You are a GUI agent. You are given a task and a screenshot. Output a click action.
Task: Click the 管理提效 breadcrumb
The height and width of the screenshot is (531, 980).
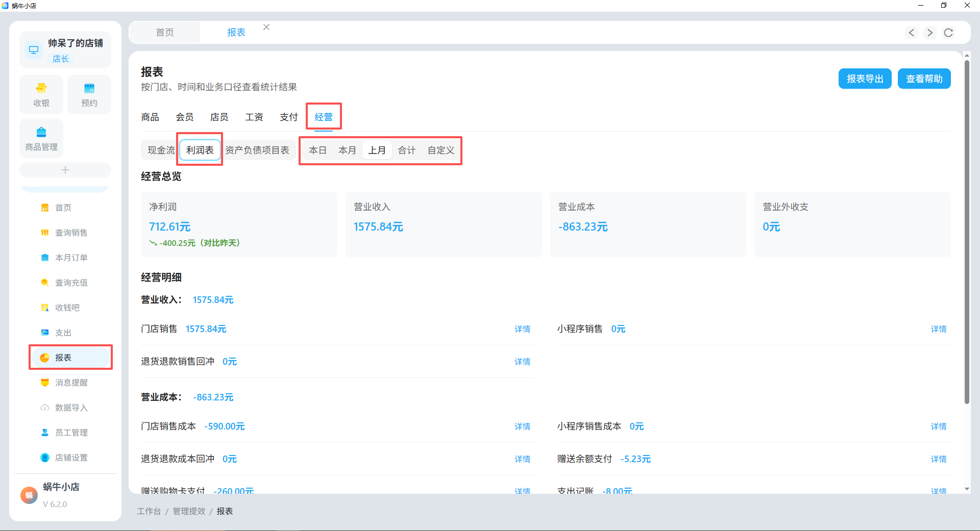pos(189,511)
